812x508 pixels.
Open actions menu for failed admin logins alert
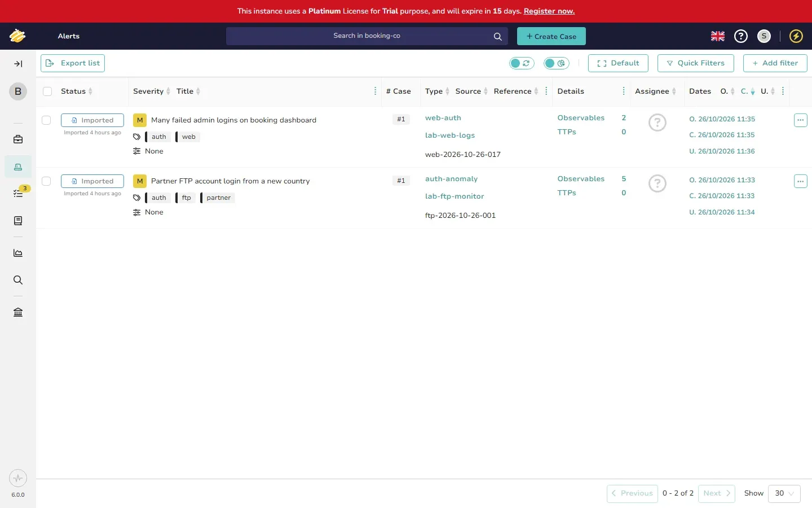[801, 120]
